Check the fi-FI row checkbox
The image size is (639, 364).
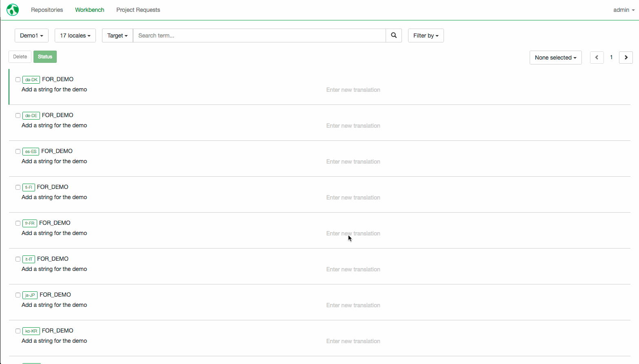18,187
